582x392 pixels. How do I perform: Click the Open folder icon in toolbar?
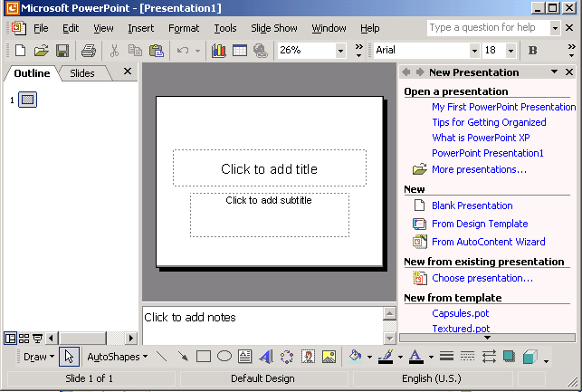(41, 51)
